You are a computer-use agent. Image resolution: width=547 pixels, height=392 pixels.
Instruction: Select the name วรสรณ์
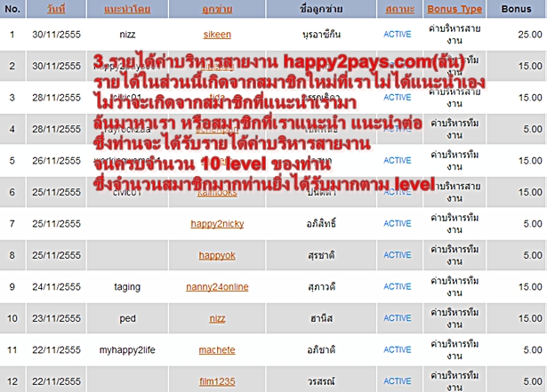321,381
